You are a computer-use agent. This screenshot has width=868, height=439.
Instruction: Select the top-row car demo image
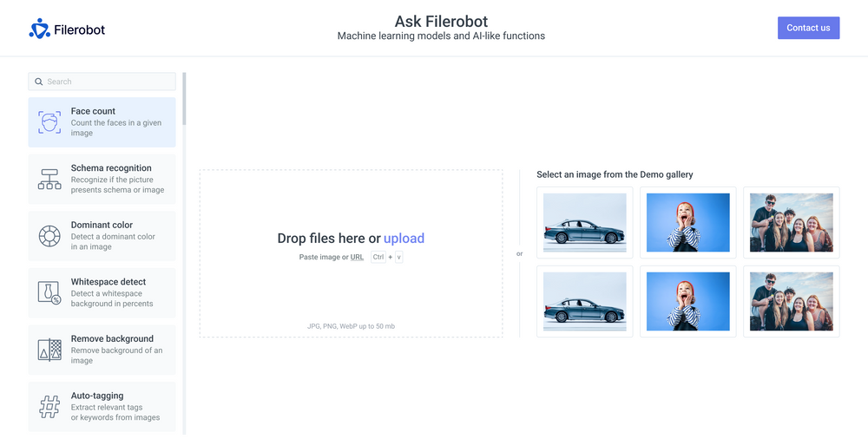coord(584,223)
